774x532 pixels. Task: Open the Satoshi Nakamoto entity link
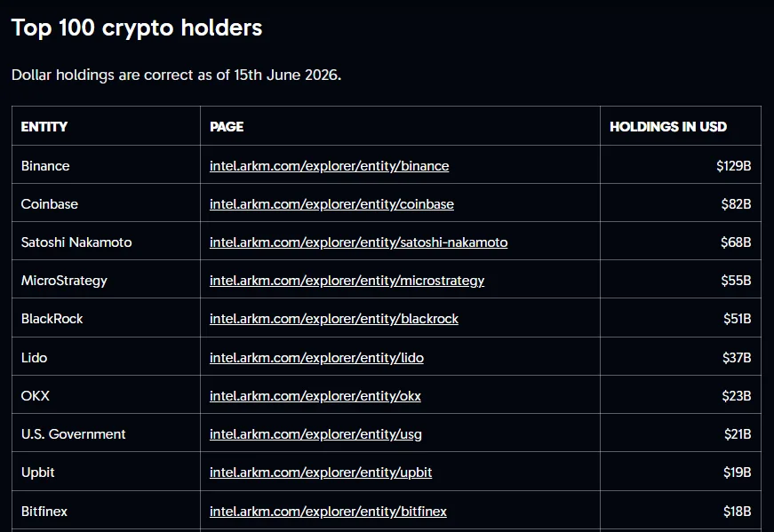358,242
